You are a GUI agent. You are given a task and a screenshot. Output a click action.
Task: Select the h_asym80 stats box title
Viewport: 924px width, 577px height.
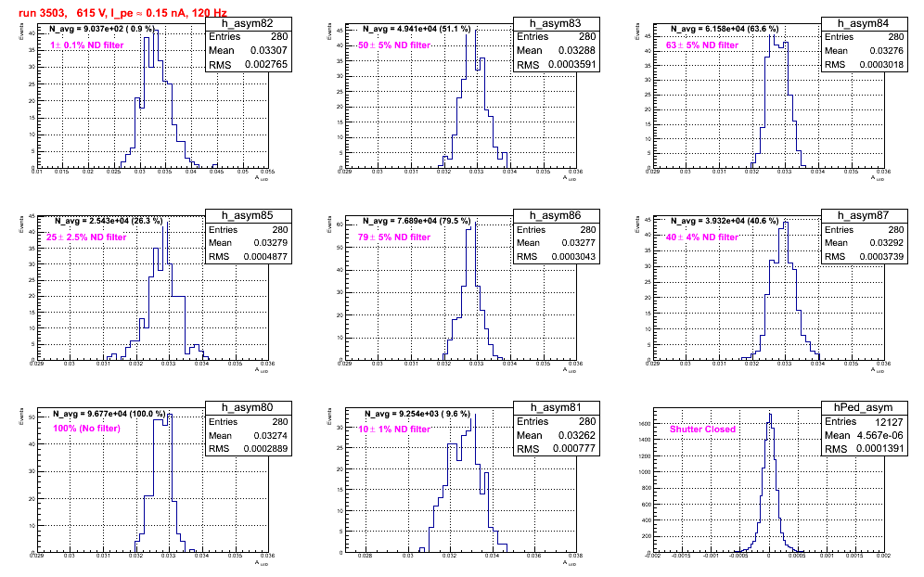(248, 408)
